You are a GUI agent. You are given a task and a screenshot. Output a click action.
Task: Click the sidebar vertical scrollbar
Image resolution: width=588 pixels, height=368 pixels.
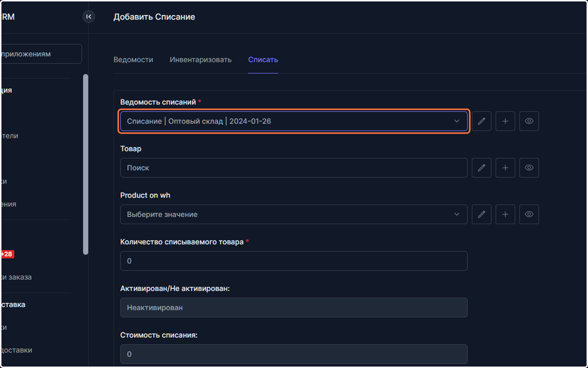point(86,164)
